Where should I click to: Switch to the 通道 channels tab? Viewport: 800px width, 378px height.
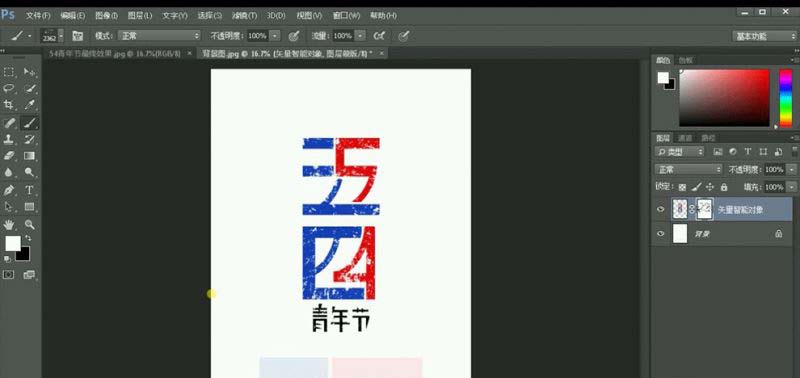pos(685,138)
